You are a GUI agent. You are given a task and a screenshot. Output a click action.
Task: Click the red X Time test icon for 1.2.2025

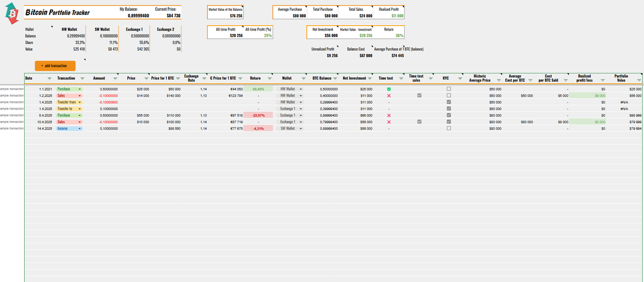(x=389, y=95)
